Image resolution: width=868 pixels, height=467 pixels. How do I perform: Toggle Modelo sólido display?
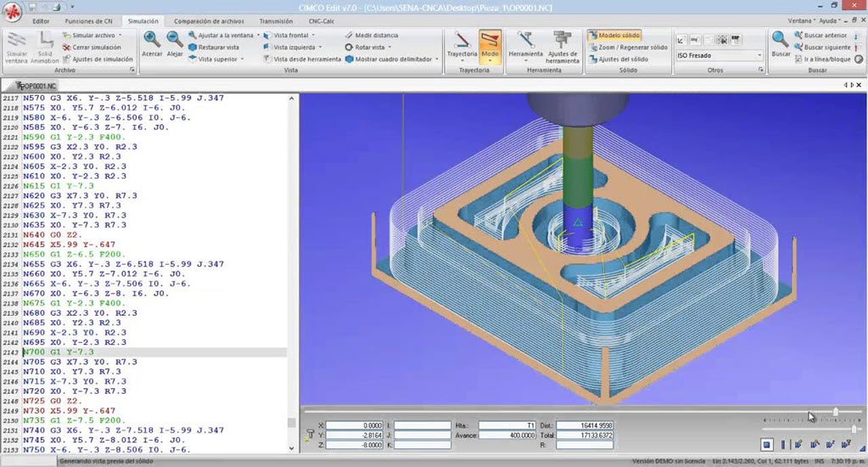click(614, 36)
